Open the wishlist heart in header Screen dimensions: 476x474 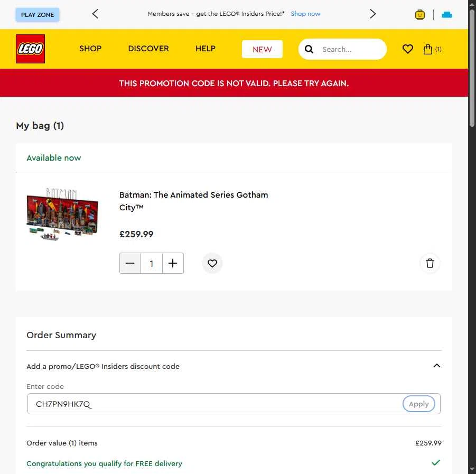pos(407,49)
